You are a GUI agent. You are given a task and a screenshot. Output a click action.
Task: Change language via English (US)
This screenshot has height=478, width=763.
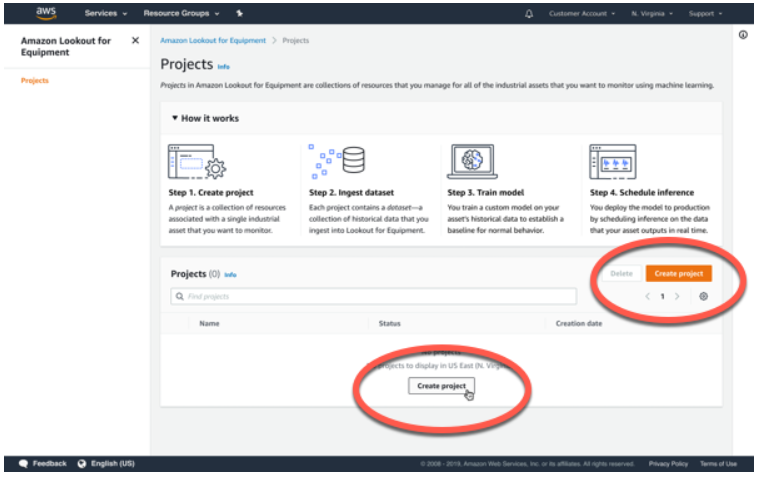click(112, 463)
